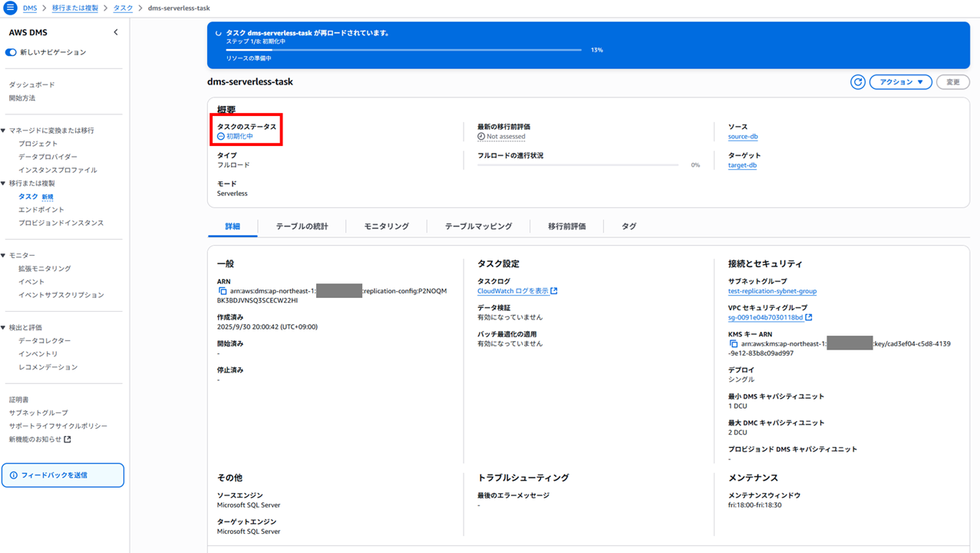
Task: Click the refresh icon button
Action: 858,82
